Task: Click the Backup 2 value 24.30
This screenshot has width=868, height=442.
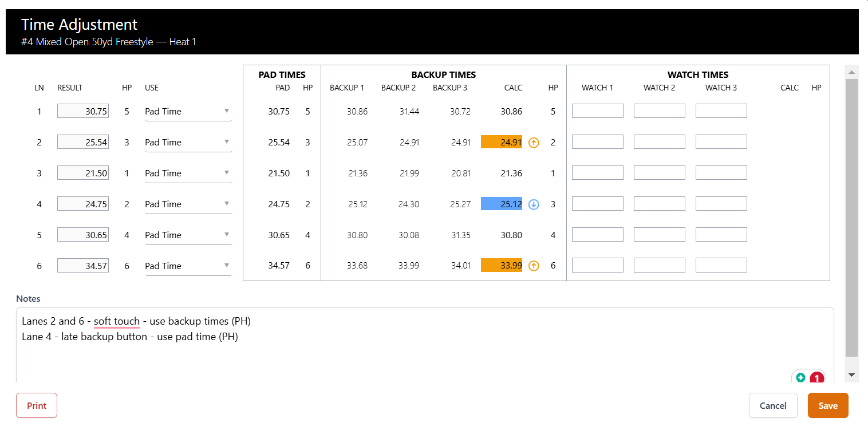Action: (x=409, y=204)
